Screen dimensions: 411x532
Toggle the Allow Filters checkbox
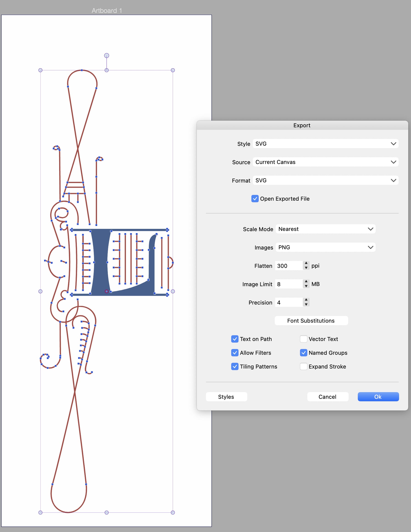pos(235,353)
